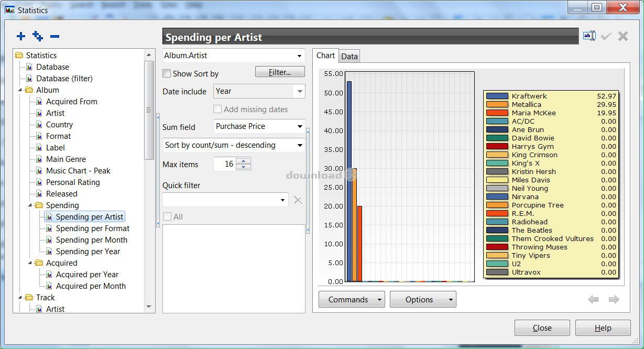This screenshot has height=349, width=644.
Task: Select Label in the tree
Action: (56, 148)
